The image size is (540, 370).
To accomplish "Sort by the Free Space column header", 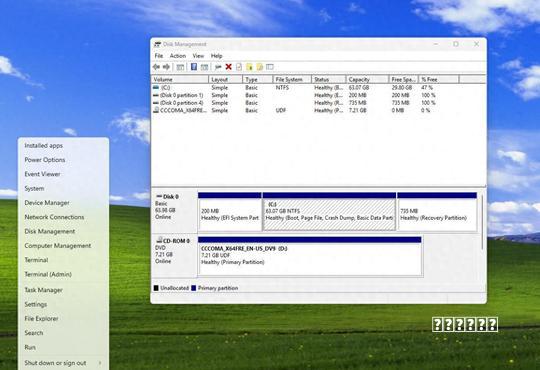I will click(x=404, y=80).
